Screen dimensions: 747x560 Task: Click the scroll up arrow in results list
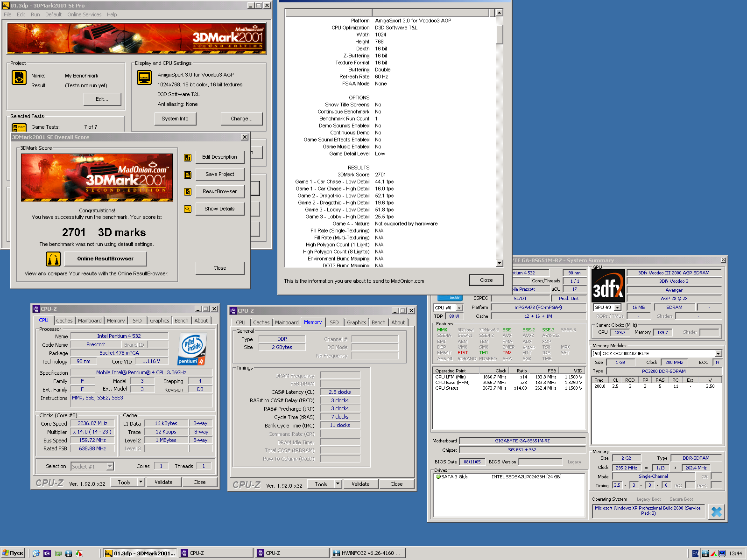pos(499,13)
